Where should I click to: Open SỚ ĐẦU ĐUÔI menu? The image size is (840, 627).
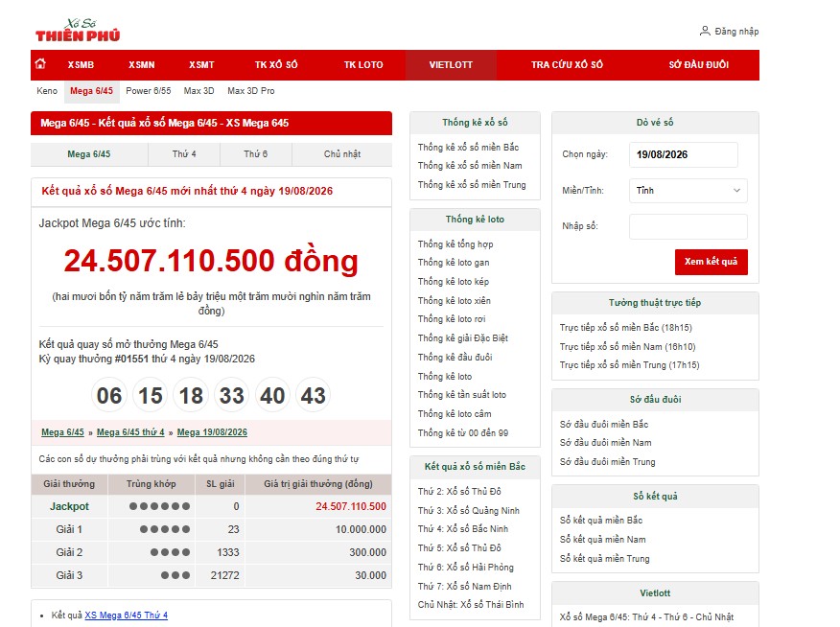pos(699,65)
